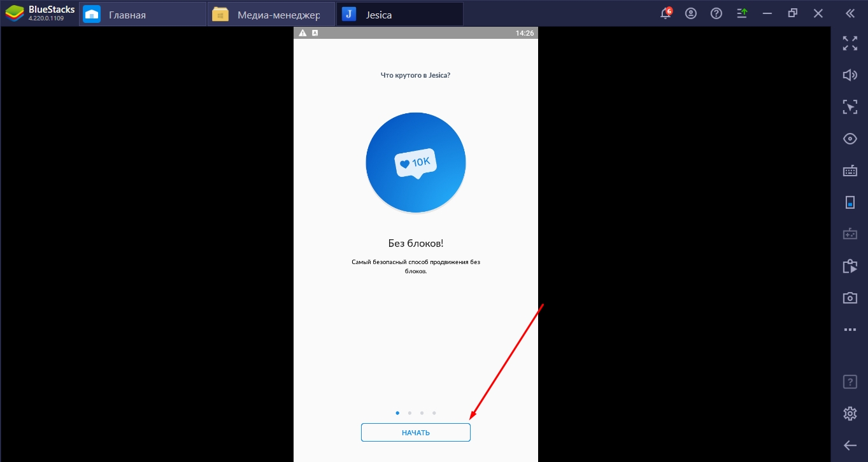Open BlueStacks settings gear
This screenshot has height=462, width=868.
(x=850, y=414)
